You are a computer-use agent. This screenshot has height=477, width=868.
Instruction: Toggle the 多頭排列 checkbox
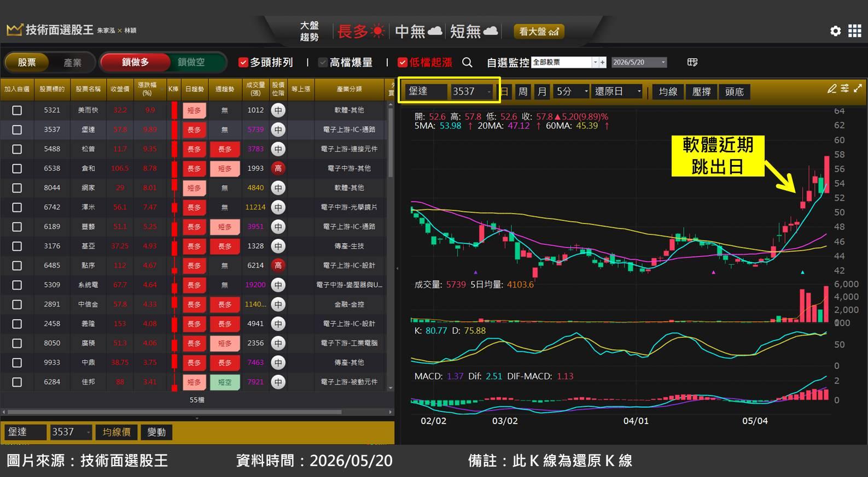243,62
